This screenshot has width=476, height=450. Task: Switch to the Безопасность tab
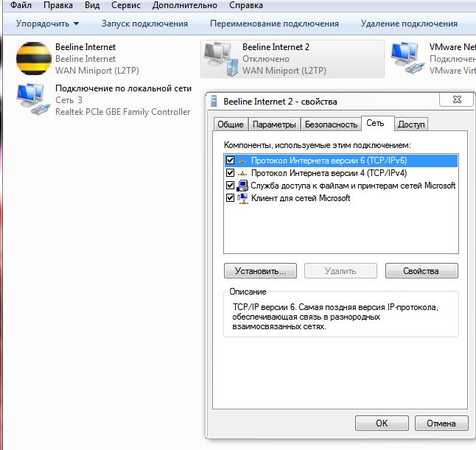point(331,124)
